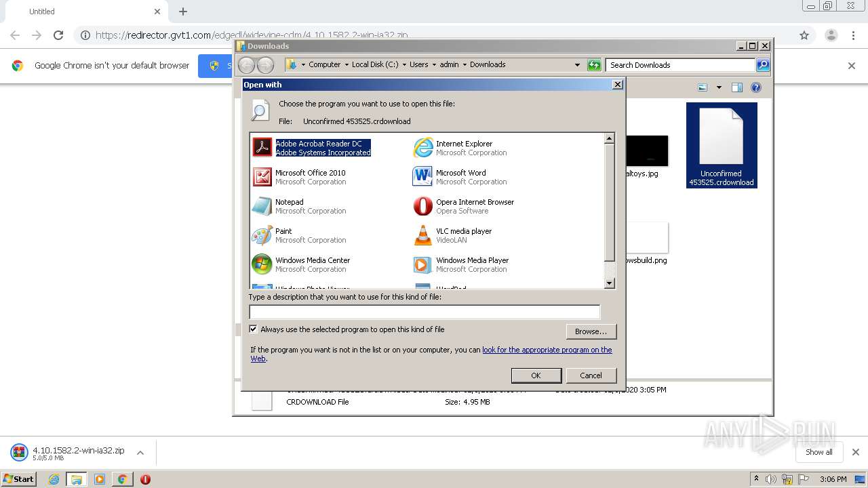The height and width of the screenshot is (488, 868).
Task: Choose Microsoft Office 2010 program
Action: tap(300, 177)
